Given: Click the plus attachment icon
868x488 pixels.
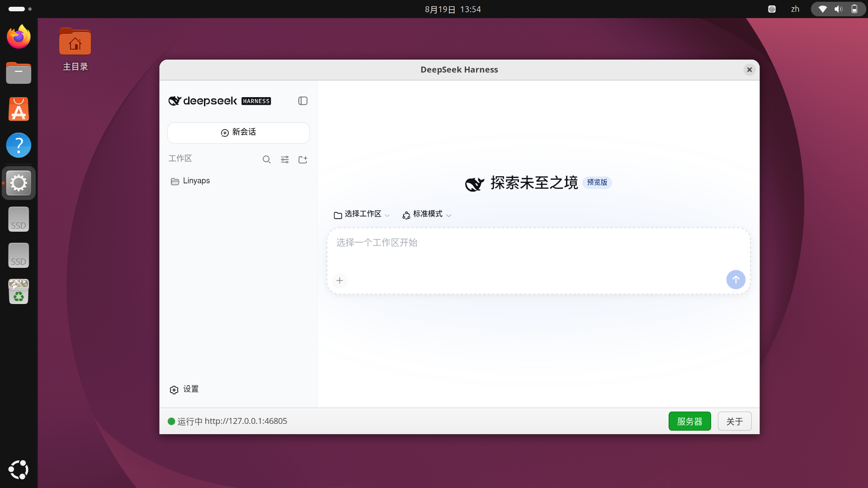Looking at the screenshot, I should tap(340, 280).
